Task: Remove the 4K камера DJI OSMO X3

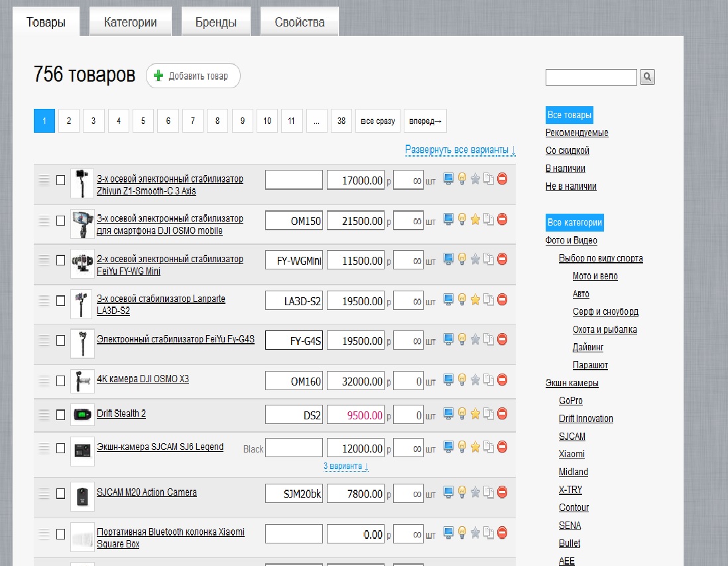Action: [503, 380]
